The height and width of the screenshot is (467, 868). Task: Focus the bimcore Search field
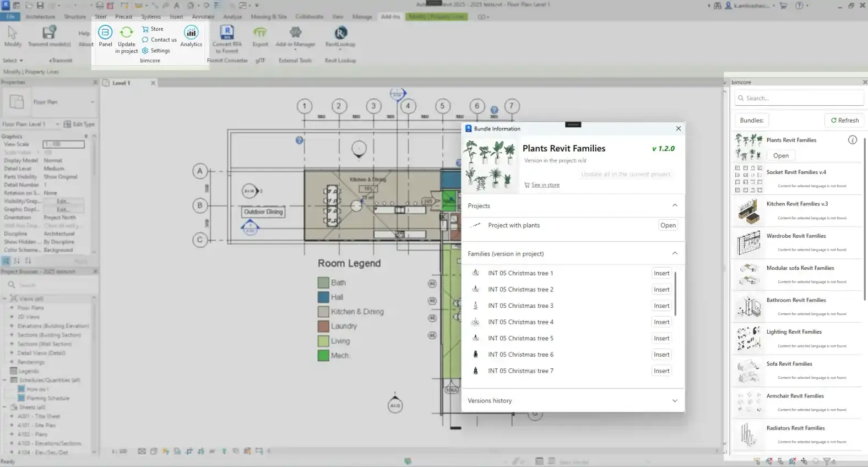tap(799, 98)
